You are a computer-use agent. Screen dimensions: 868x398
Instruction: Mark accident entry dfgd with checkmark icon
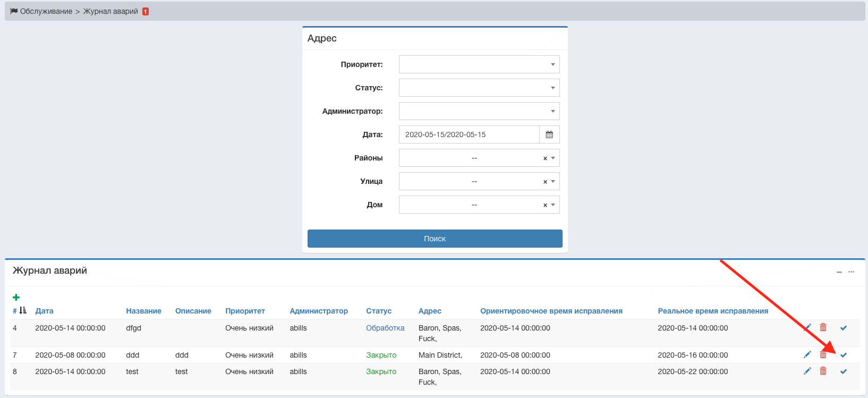tap(844, 328)
